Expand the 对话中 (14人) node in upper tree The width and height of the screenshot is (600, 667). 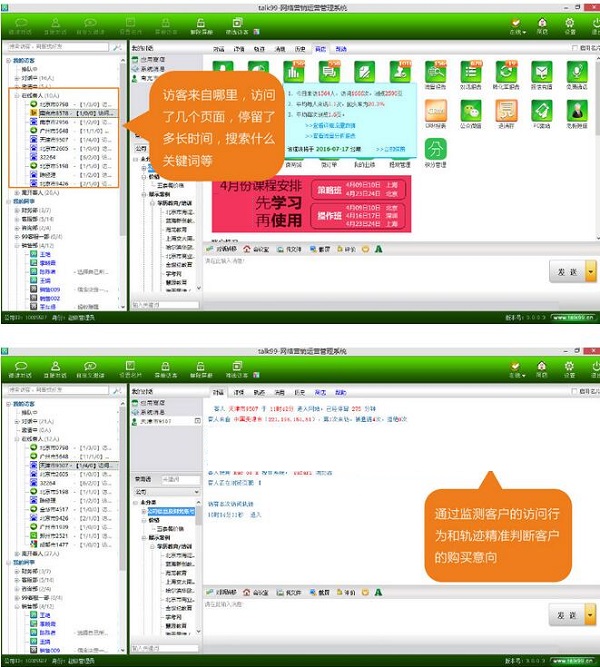(x=17, y=78)
